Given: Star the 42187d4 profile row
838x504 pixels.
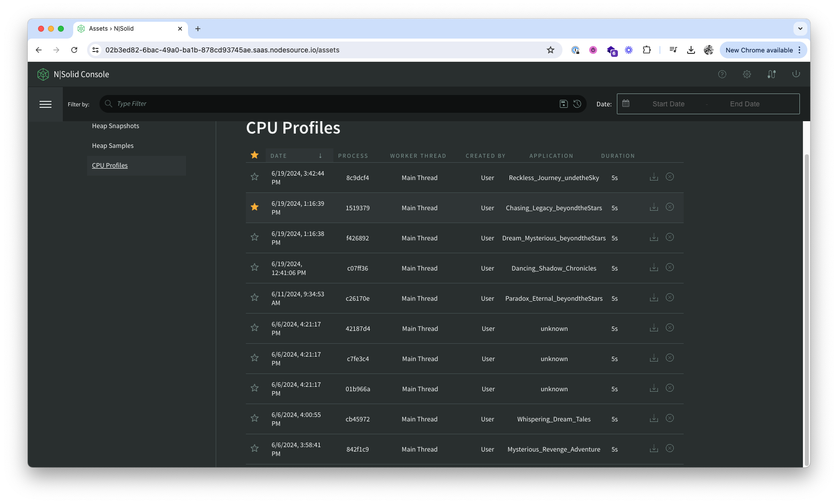Looking at the screenshot, I should coord(255,327).
